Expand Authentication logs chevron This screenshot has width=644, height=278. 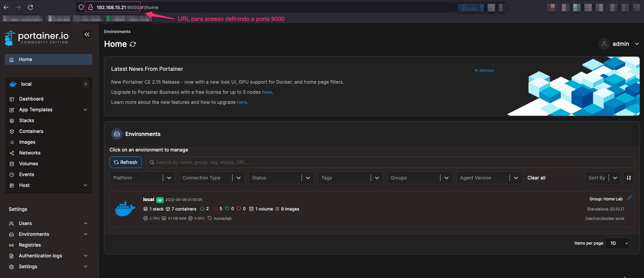pyautogui.click(x=86, y=256)
